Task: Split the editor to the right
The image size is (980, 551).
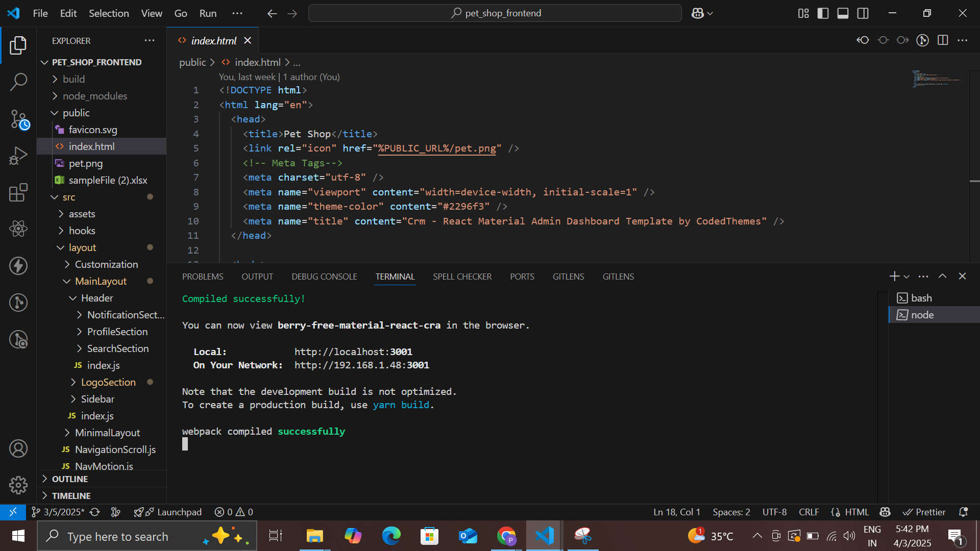Action: coord(943,40)
